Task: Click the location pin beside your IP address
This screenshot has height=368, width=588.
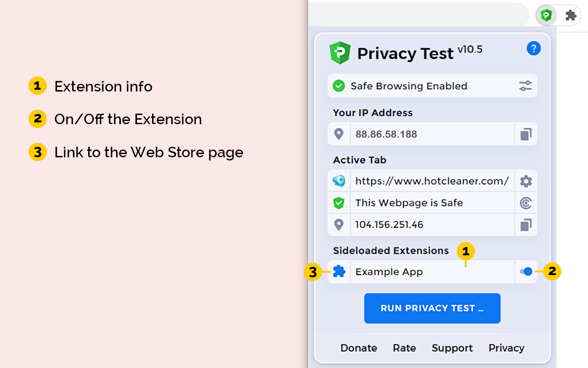Action: 339,134
